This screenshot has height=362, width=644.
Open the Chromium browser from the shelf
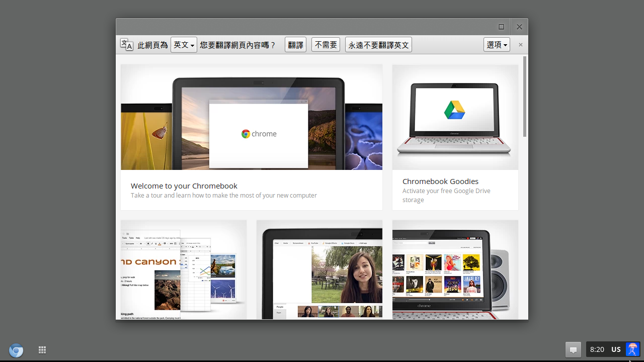coord(16,350)
